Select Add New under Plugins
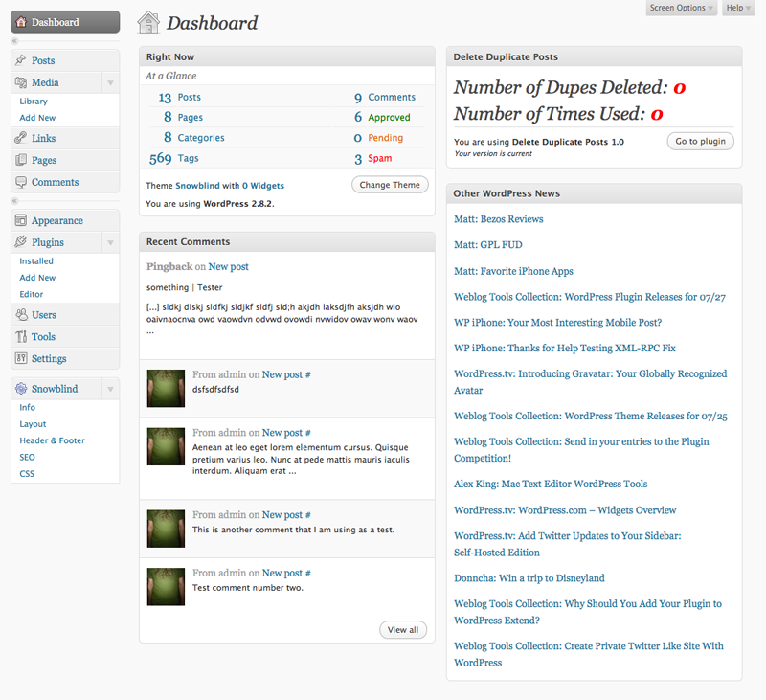 37,278
